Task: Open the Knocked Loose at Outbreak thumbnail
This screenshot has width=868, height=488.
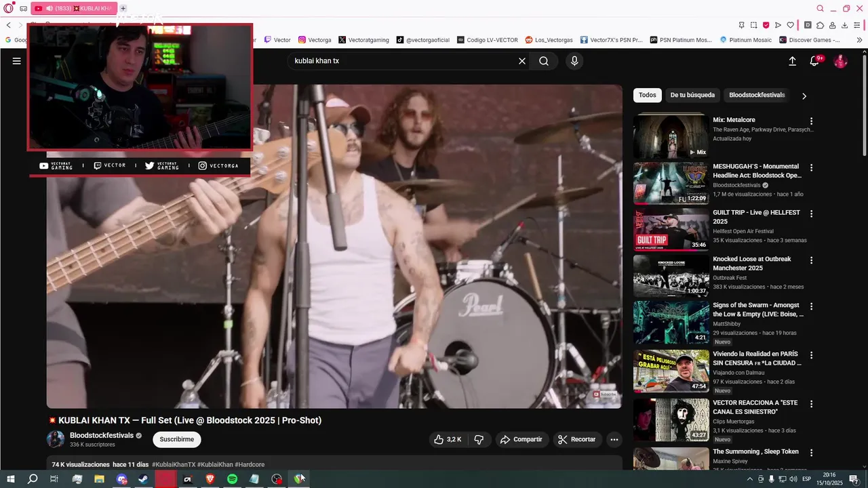Action: coord(671,275)
